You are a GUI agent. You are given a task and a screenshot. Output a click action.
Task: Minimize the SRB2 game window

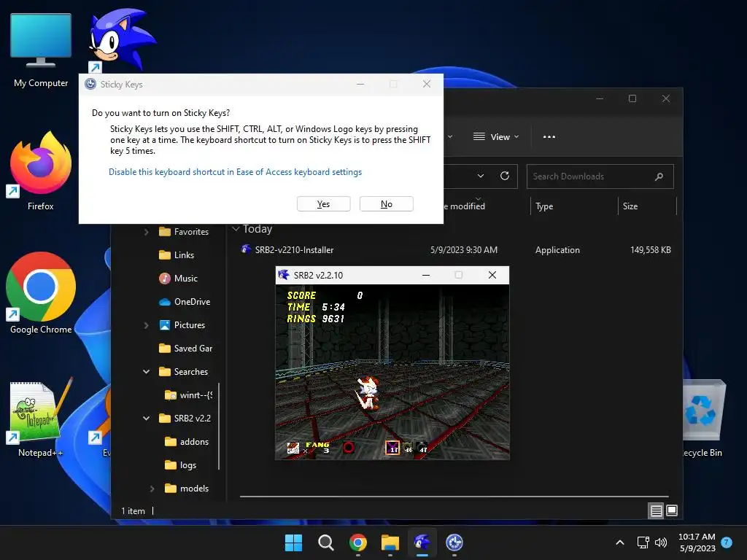[x=426, y=275]
